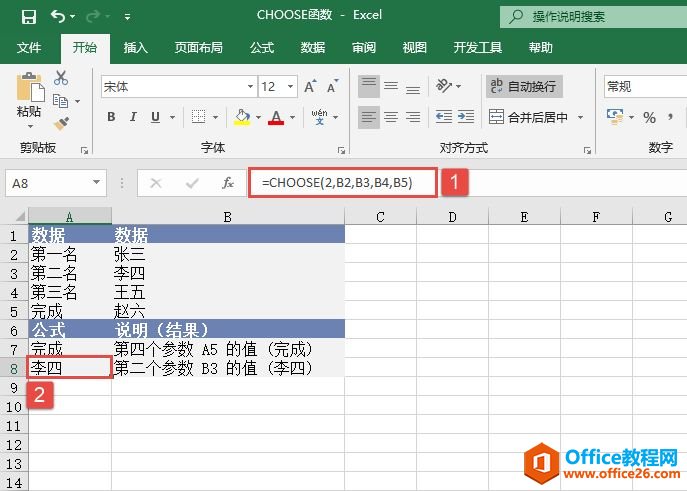The width and height of the screenshot is (687, 491).
Task: Open the 合并后居中 dropdown arrow
Action: [x=581, y=117]
